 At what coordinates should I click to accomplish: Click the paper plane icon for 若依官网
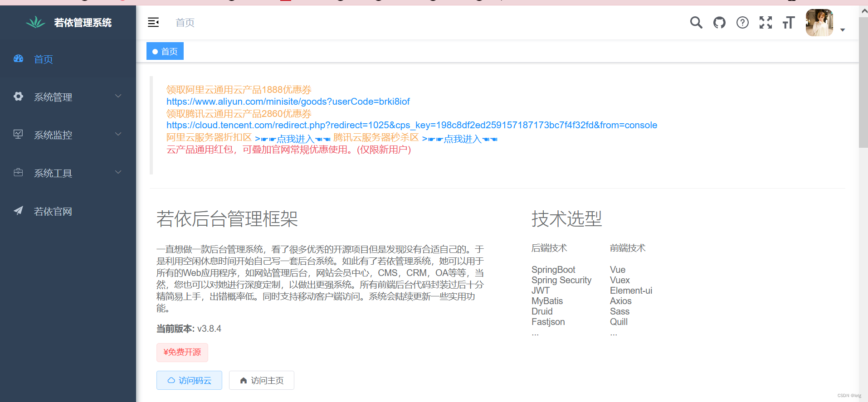[18, 210]
